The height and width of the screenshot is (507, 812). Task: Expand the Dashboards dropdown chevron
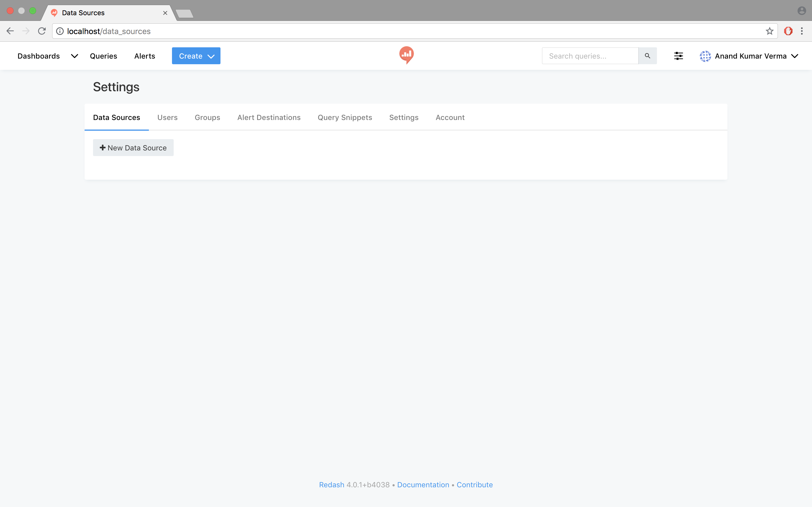pos(74,56)
